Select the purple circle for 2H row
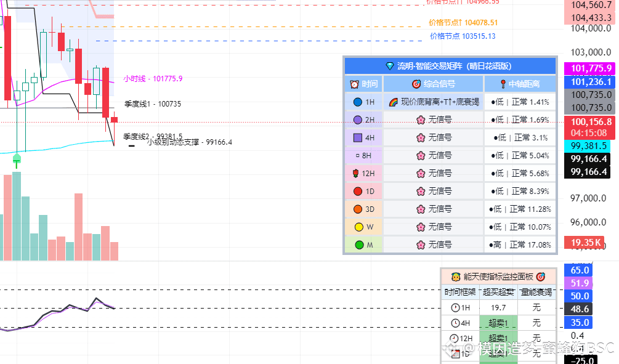This screenshot has width=619, height=364. tap(358, 119)
